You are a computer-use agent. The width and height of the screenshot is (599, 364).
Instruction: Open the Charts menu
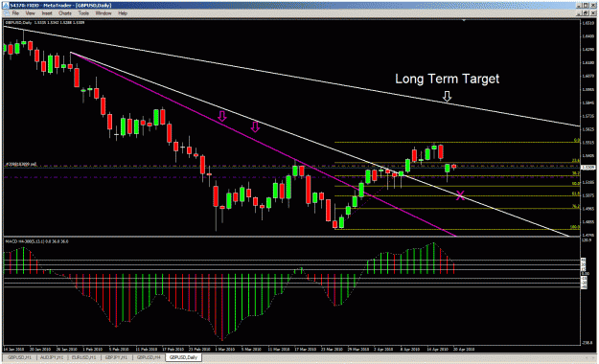(x=65, y=13)
